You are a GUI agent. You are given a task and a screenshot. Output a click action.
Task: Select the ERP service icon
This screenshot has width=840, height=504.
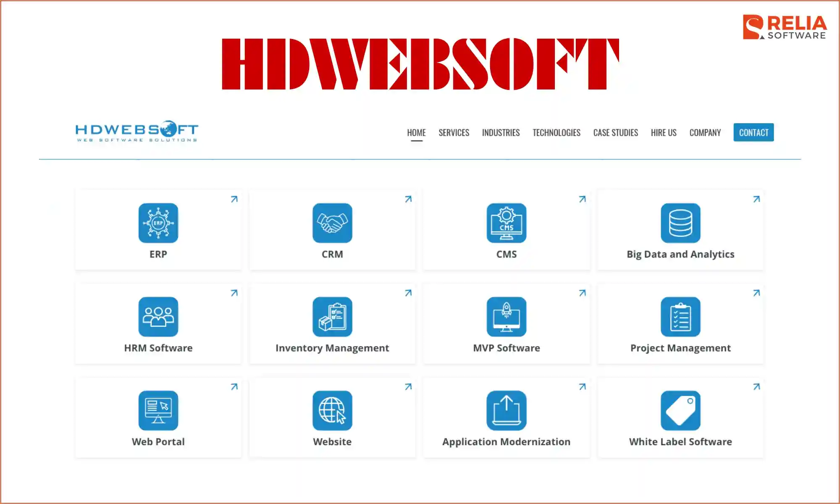(158, 223)
